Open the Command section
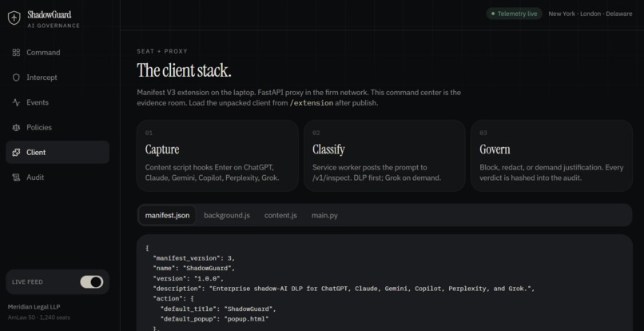644x331 pixels. point(58,52)
